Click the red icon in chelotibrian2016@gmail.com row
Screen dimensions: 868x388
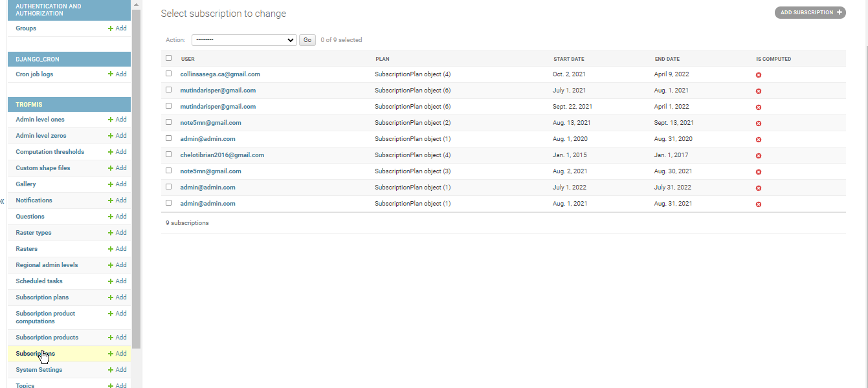pos(759,156)
